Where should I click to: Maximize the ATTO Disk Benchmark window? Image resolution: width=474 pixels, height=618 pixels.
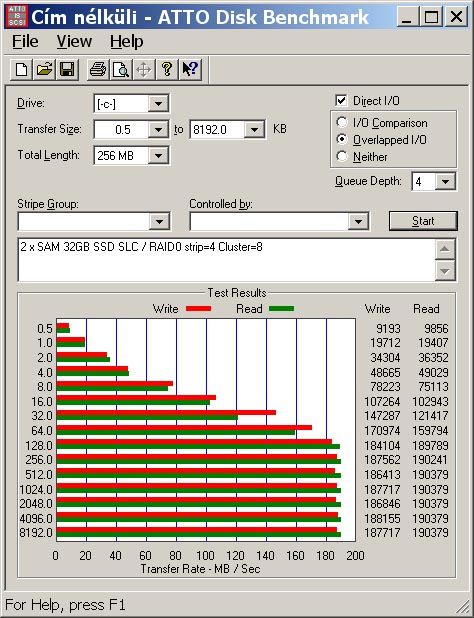(431, 17)
